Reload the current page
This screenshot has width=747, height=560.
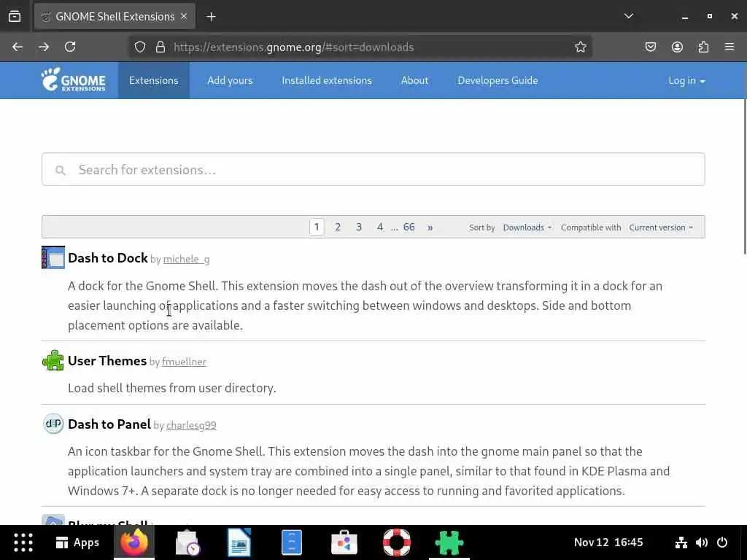pos(70,47)
